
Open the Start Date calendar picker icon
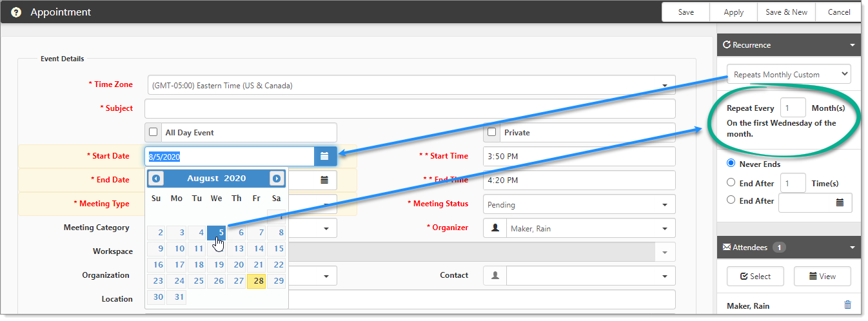coord(325,156)
